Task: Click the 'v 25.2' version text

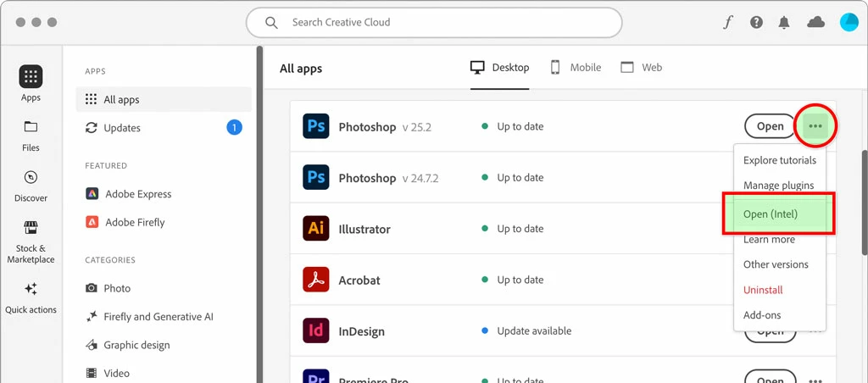Action: [416, 127]
